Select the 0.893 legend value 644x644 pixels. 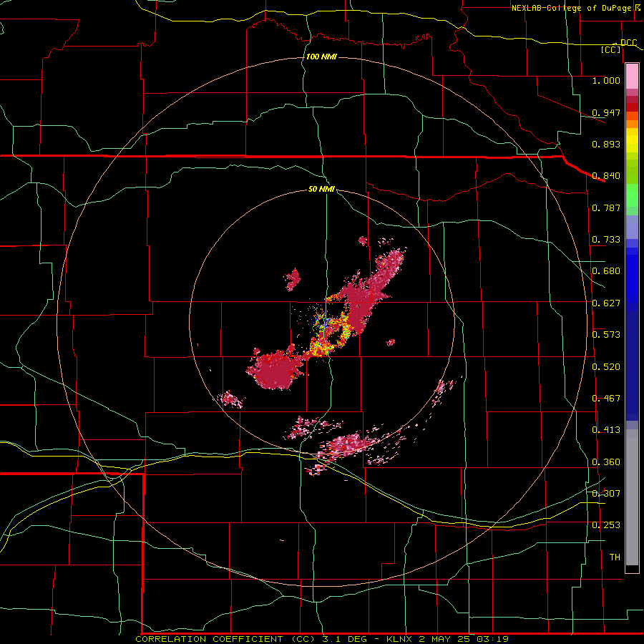click(606, 144)
